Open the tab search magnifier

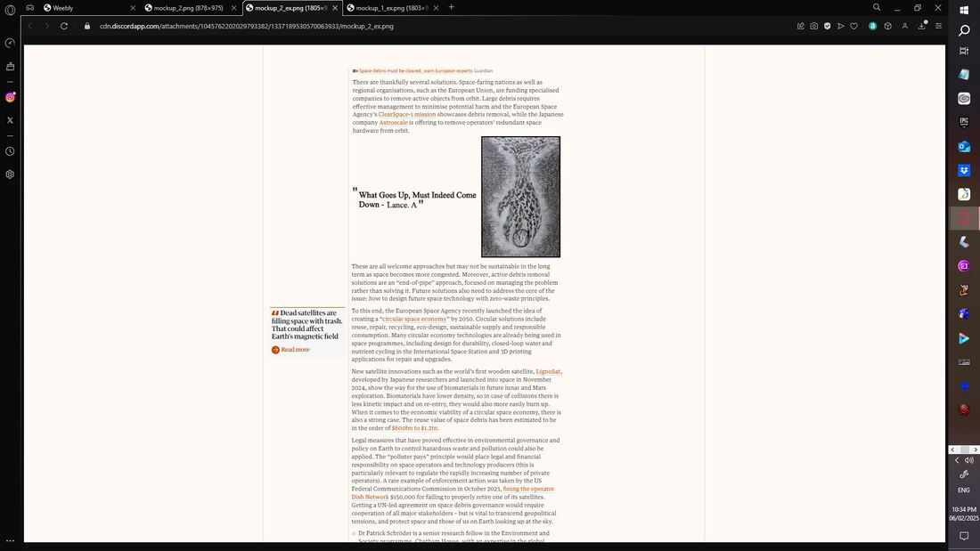877,7
